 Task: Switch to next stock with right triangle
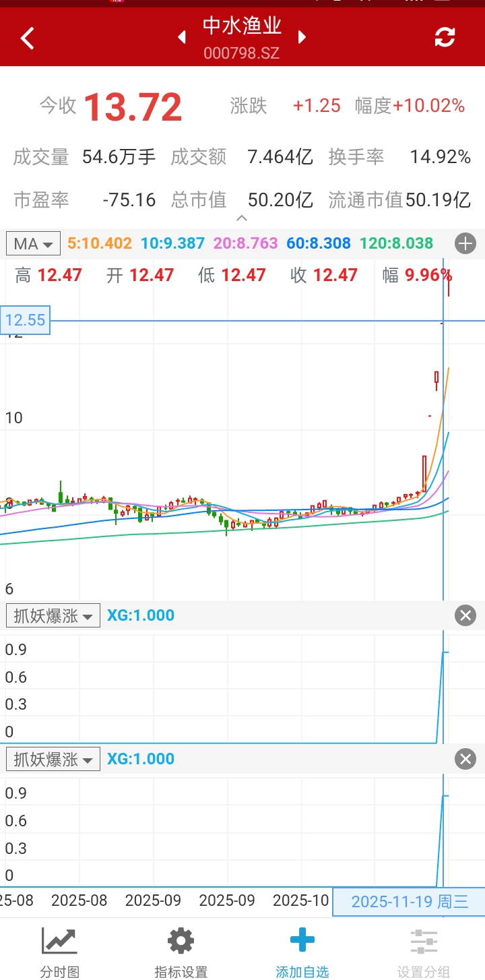[302, 37]
